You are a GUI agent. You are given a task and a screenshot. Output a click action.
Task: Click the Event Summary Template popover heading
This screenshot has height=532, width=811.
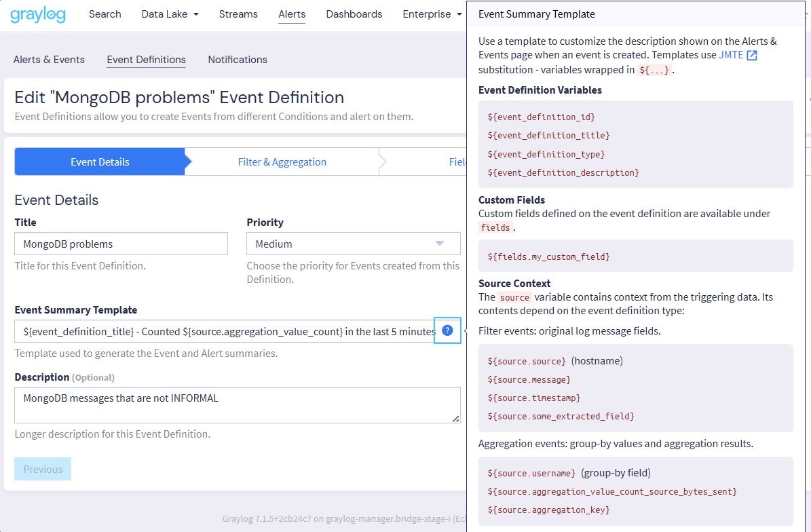536,14
